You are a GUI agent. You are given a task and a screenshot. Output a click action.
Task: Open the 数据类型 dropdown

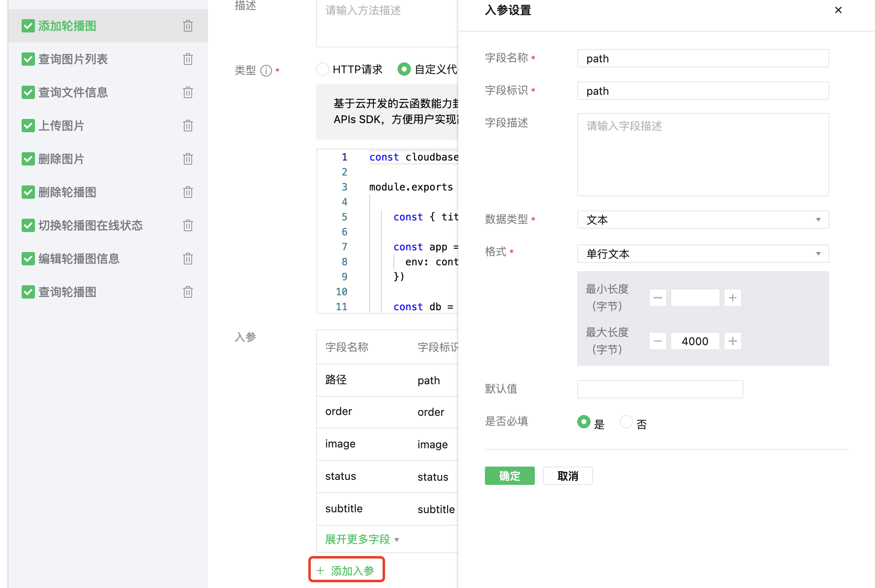(x=702, y=220)
